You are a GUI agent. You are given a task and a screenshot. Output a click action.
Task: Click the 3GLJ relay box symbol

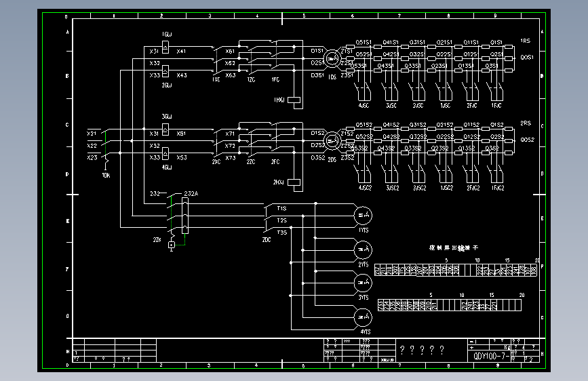[165, 129]
